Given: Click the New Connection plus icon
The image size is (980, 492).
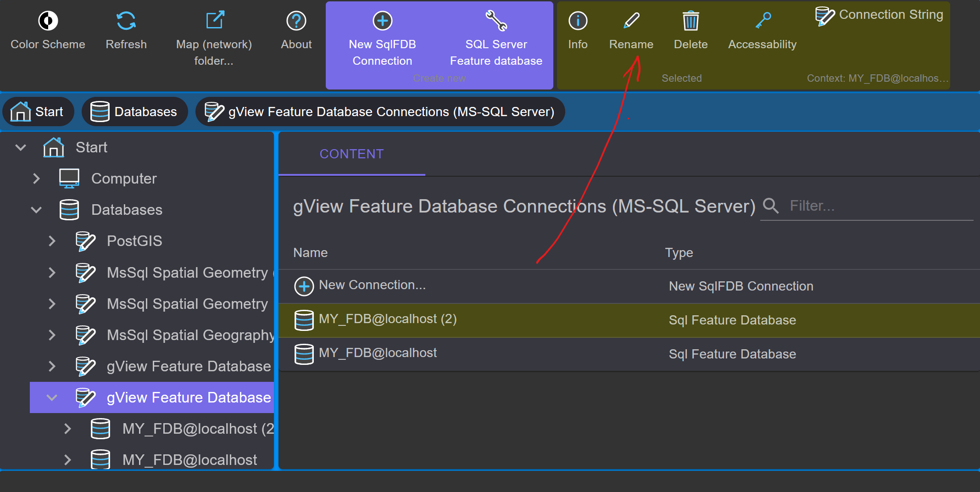Looking at the screenshot, I should [x=304, y=286].
